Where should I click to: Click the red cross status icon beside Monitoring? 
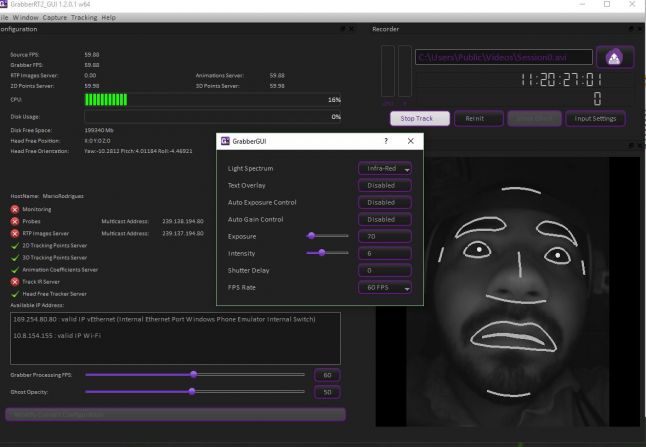pyautogui.click(x=15, y=209)
